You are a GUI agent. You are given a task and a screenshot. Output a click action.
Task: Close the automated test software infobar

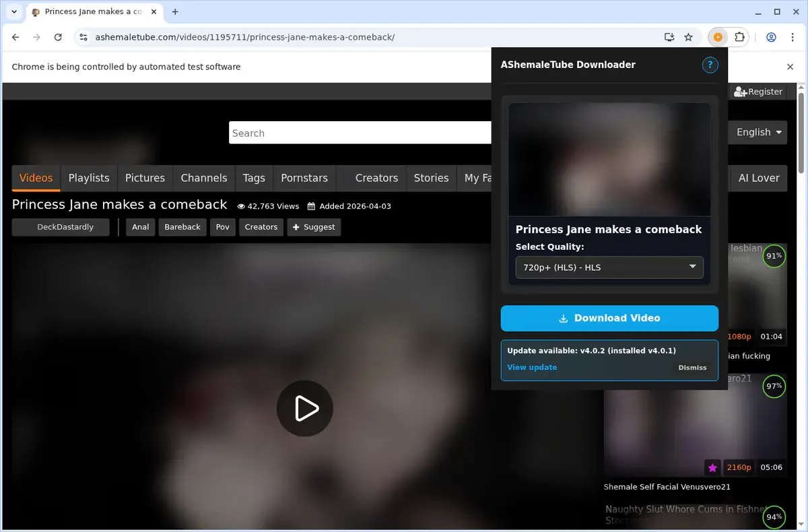tap(790, 67)
